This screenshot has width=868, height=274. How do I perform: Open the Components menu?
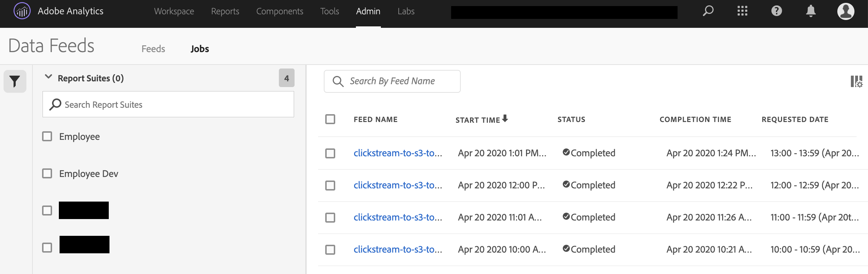[x=280, y=11]
